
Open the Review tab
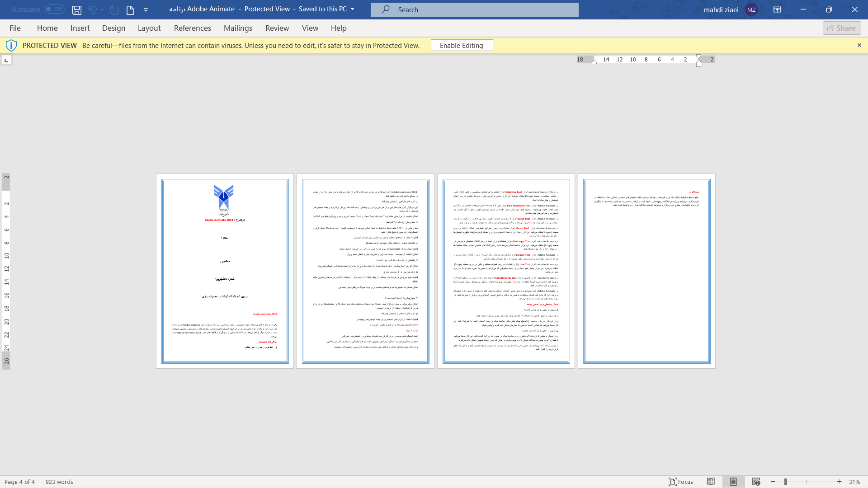tap(277, 28)
